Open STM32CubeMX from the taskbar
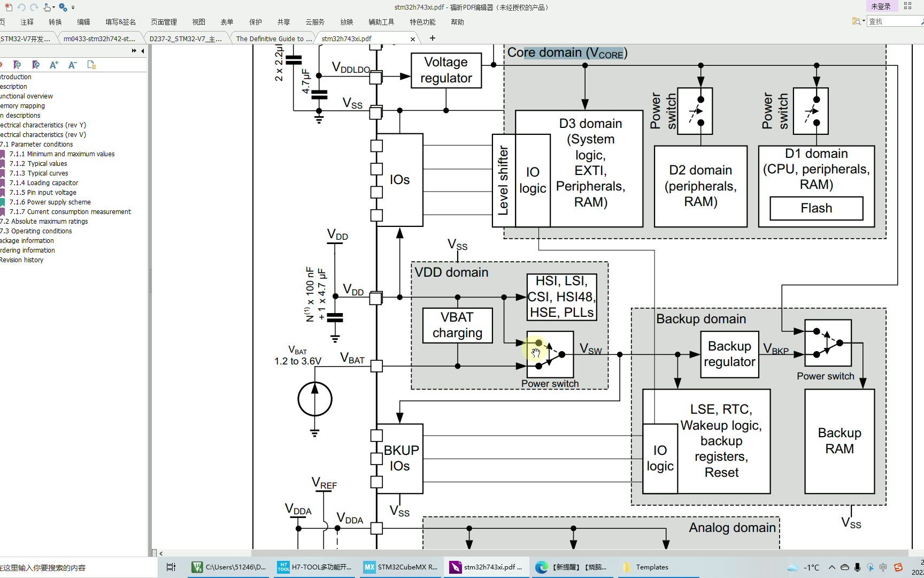 click(401, 567)
